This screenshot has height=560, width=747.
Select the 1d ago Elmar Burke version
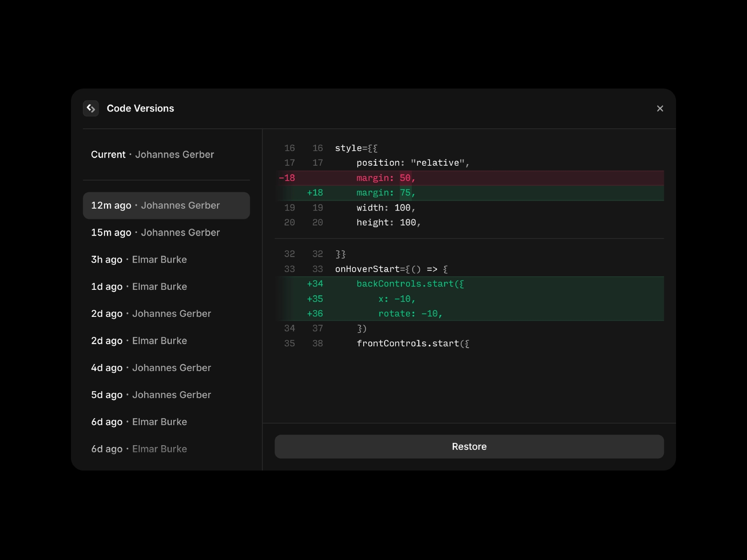point(166,287)
